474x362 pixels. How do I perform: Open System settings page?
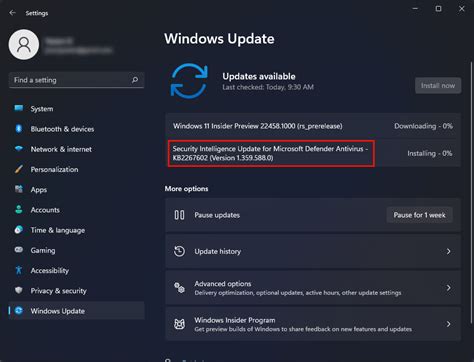point(76,109)
